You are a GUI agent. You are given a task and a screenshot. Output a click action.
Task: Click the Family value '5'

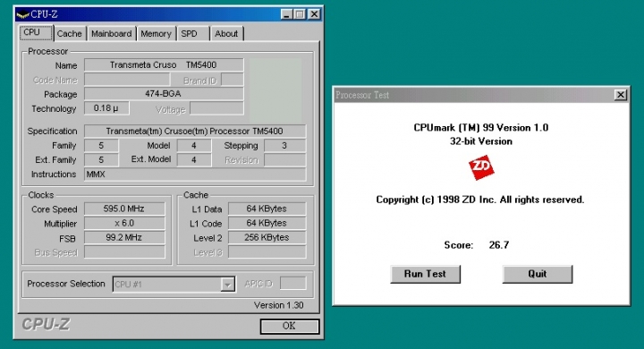[x=101, y=146]
